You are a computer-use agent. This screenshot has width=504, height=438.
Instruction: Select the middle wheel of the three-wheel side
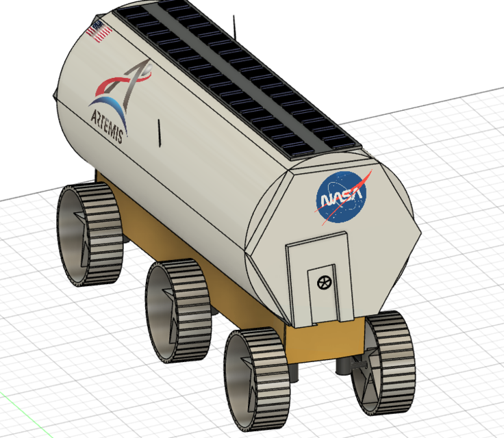[178, 311]
